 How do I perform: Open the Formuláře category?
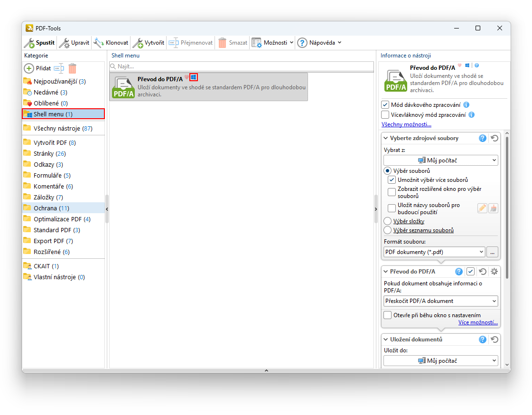tap(64, 175)
